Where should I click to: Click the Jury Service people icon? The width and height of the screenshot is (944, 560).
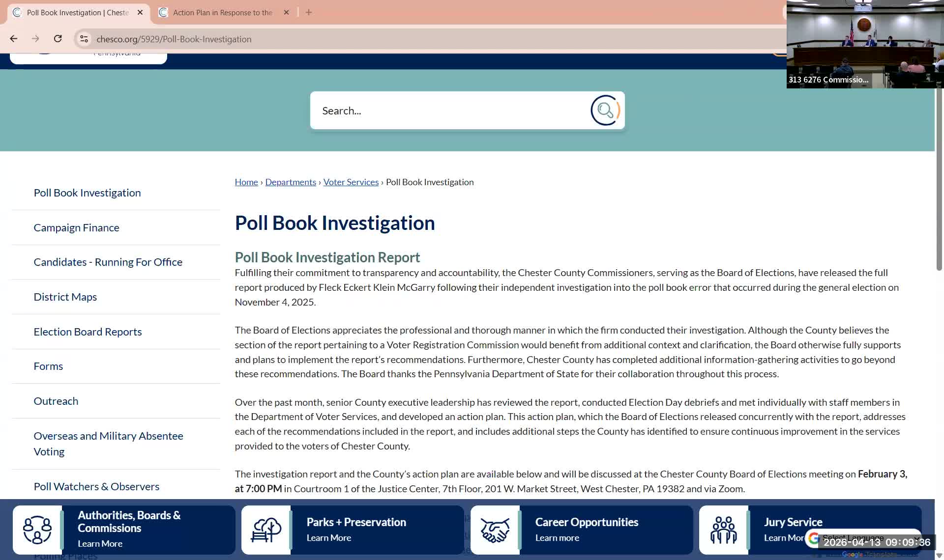[x=723, y=530]
